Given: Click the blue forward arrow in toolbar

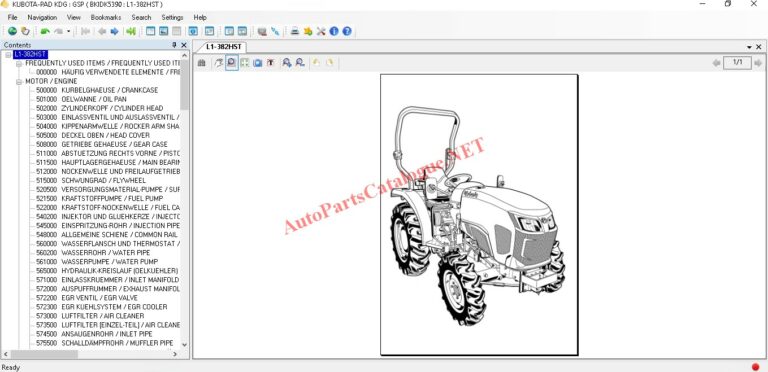Looking at the screenshot, I should pyautogui.click(x=114, y=31).
